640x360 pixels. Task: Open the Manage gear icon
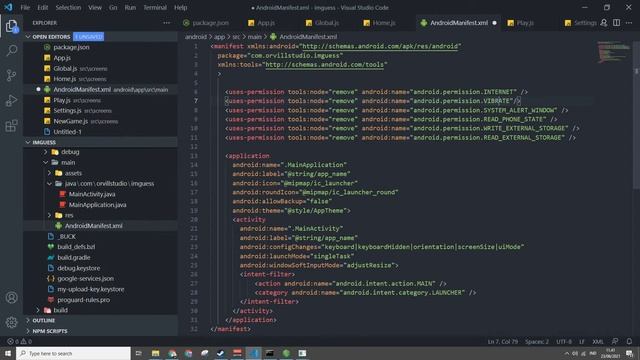pyautogui.click(x=11, y=322)
